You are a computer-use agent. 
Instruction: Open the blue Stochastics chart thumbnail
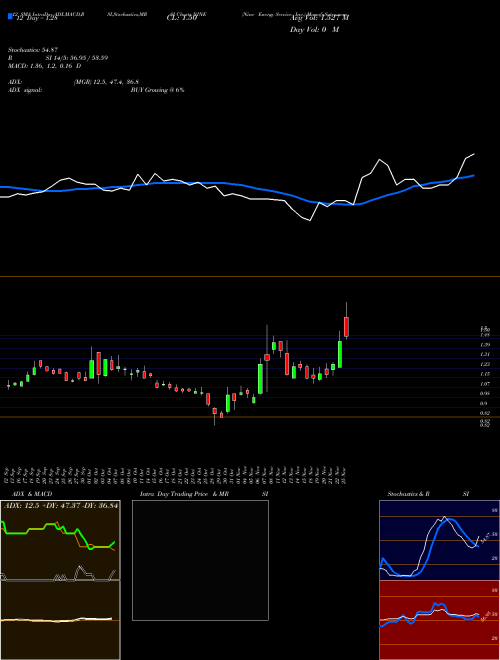[x=439, y=540]
